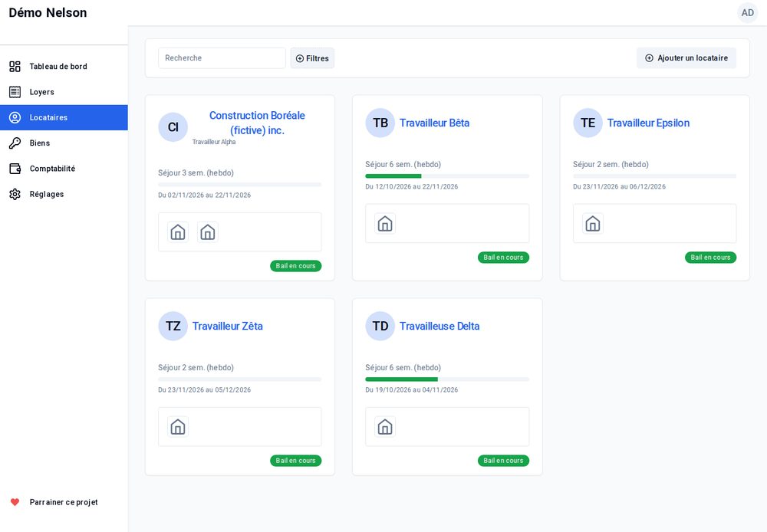Click the CI avatar circle
The width and height of the screenshot is (767, 532).
click(x=173, y=127)
